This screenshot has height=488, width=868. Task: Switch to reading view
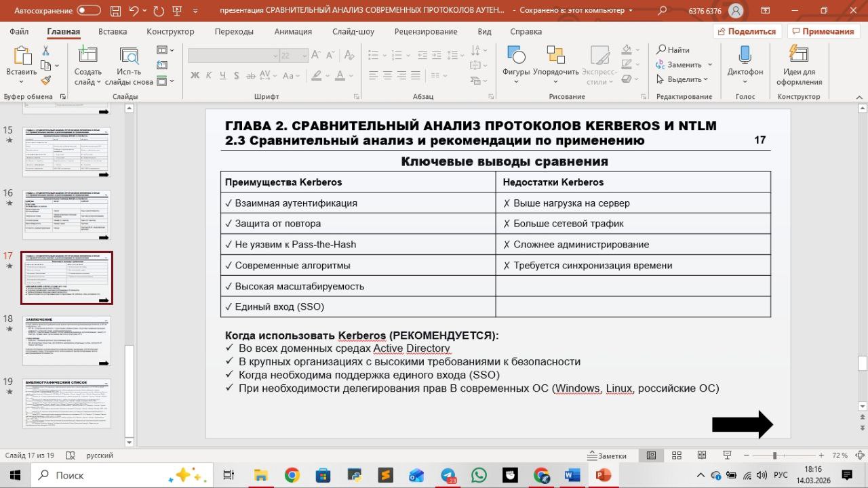point(701,455)
